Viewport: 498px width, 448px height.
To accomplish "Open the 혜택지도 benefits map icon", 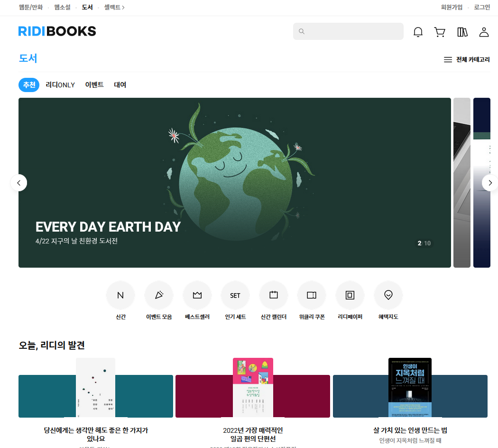I will point(388,295).
